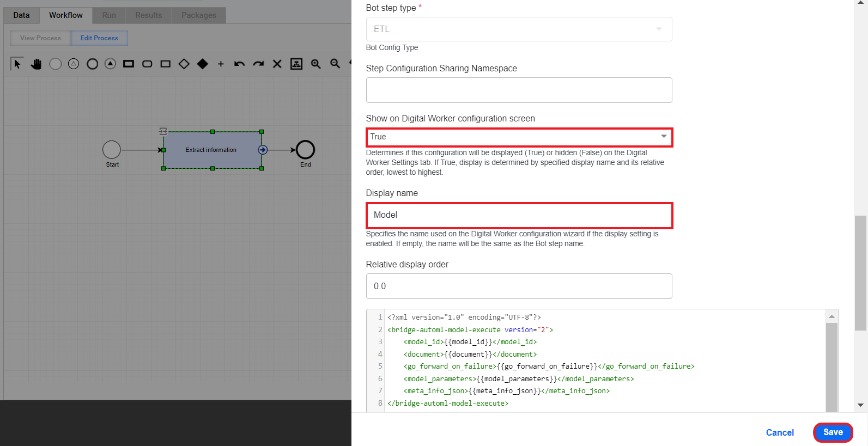Click the panel scrollbar down arrow
Image resolution: width=868 pixels, height=446 pixels.
click(x=861, y=405)
